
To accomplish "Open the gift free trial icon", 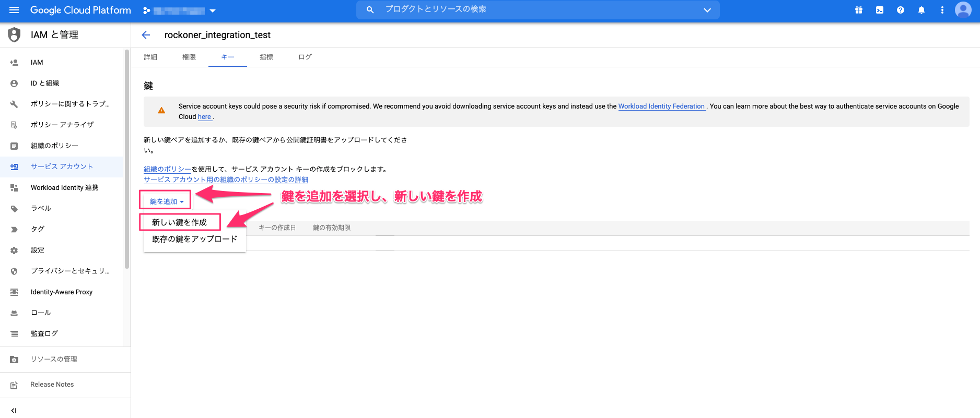I will [859, 10].
